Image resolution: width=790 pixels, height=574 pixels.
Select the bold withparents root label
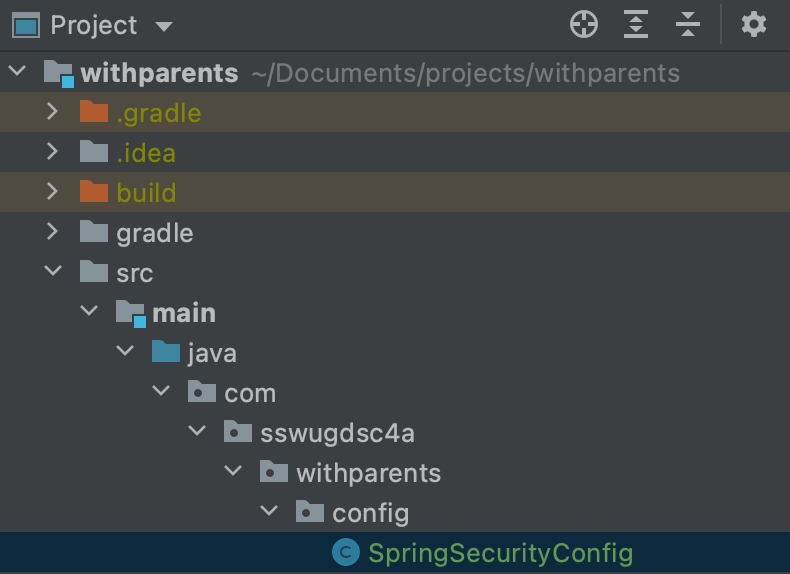159,74
